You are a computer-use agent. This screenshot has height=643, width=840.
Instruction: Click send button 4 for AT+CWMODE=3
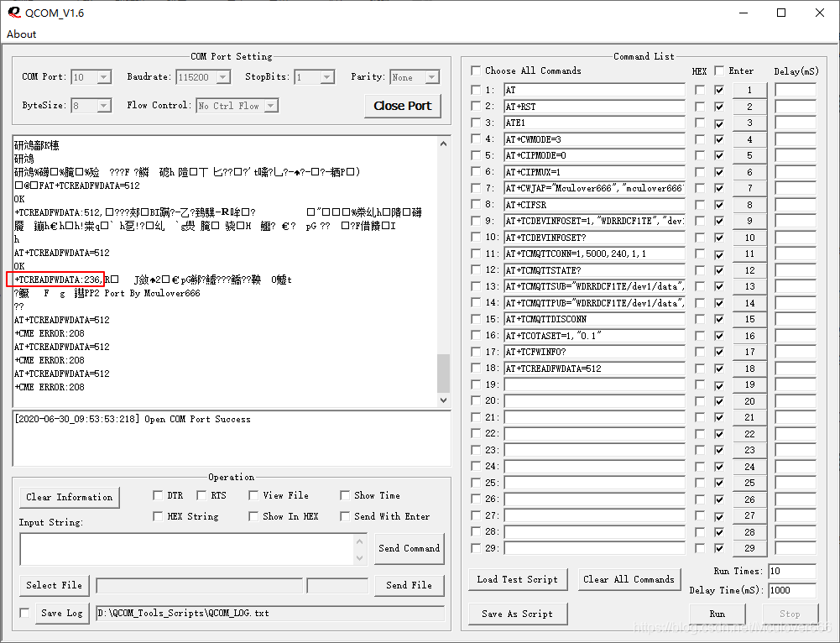[x=749, y=139]
